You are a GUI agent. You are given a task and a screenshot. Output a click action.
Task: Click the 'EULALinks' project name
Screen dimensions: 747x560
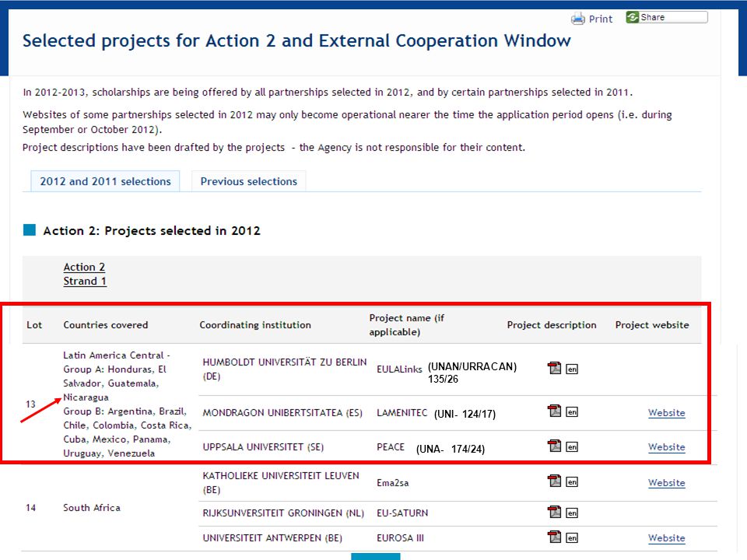click(399, 369)
